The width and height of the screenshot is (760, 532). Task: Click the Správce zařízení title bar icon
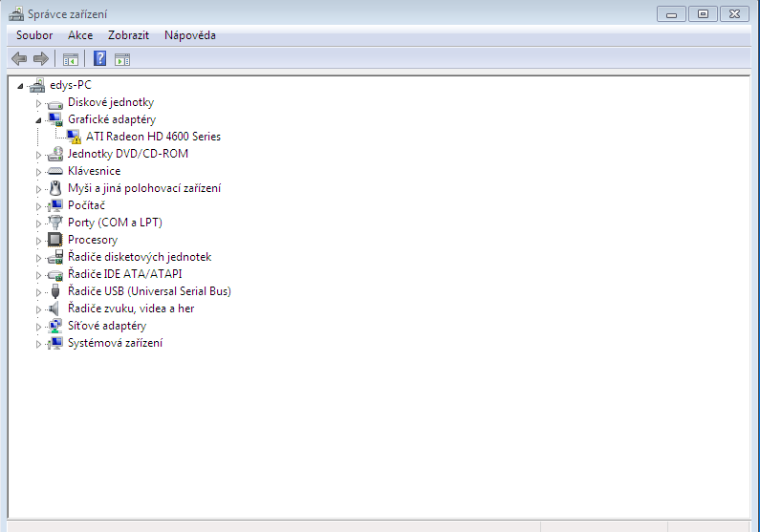pyautogui.click(x=16, y=14)
